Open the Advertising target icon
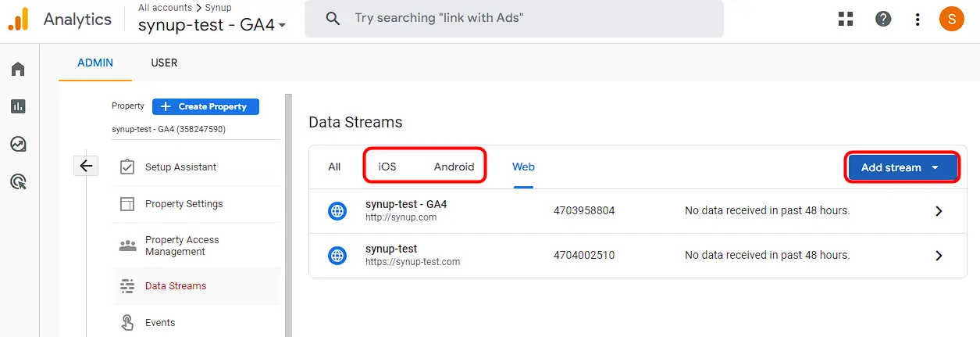 click(x=18, y=182)
